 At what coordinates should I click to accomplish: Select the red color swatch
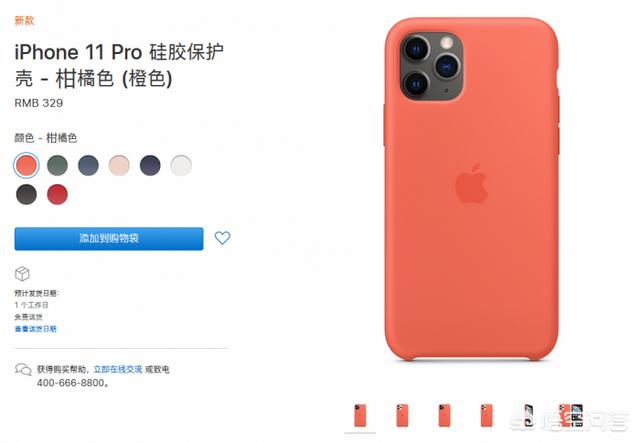(x=58, y=194)
